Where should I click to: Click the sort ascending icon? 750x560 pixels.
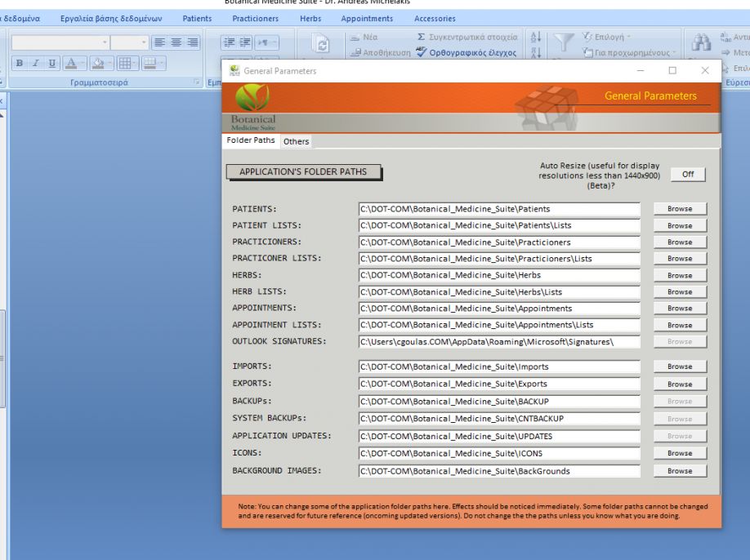click(536, 37)
